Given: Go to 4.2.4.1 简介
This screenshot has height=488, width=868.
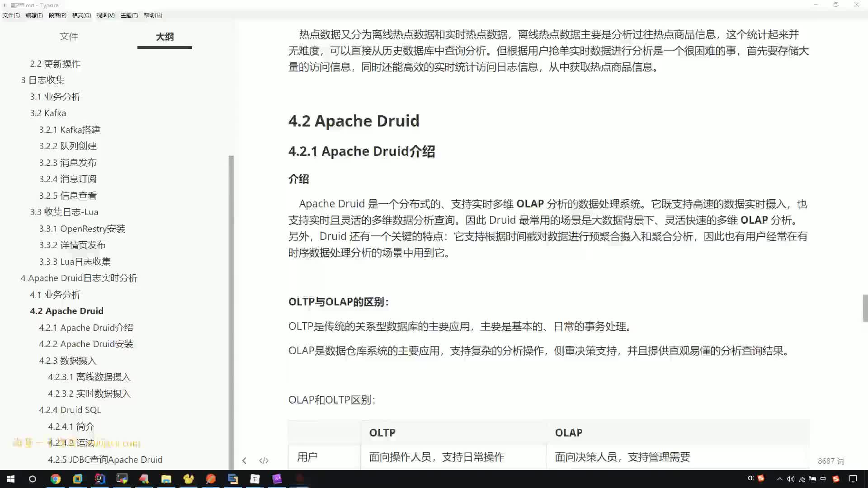Looking at the screenshot, I should point(71,427).
